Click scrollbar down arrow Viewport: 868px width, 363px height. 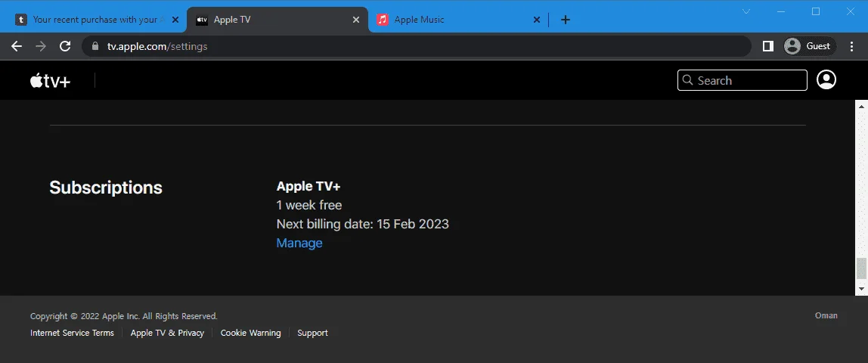[860, 289]
